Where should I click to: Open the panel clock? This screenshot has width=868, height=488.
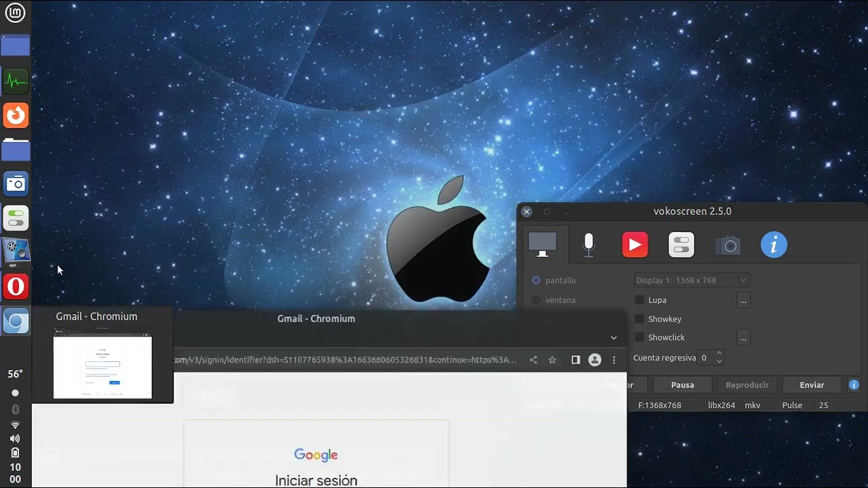click(15, 473)
